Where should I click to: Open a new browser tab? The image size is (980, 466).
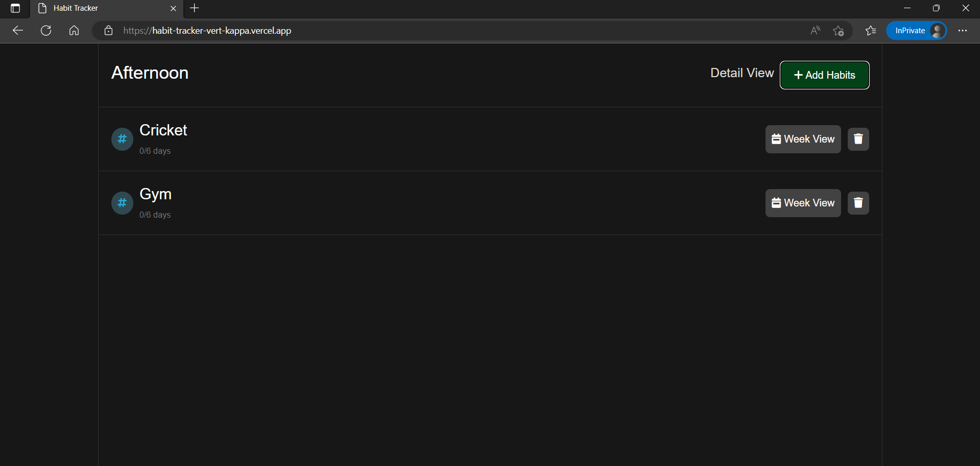point(194,8)
